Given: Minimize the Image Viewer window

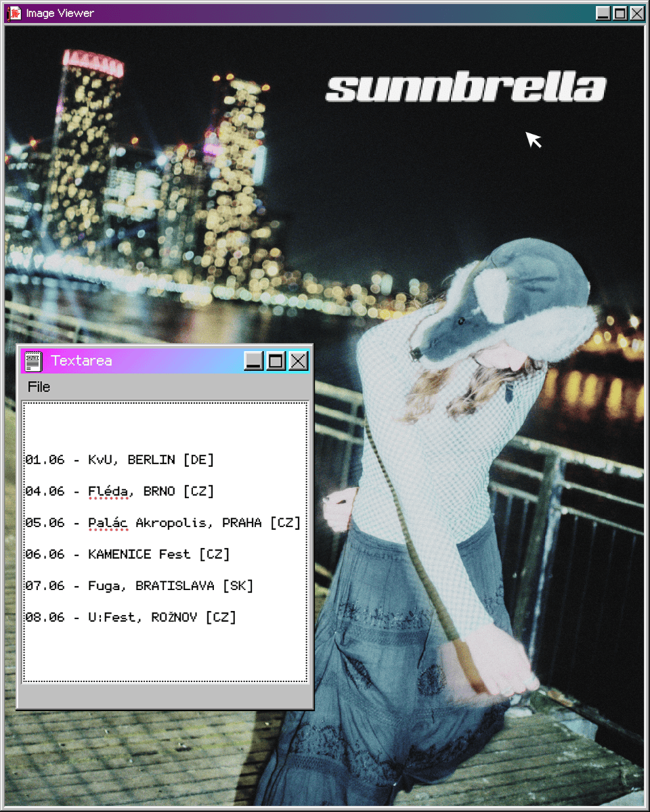Looking at the screenshot, I should pos(603,14).
